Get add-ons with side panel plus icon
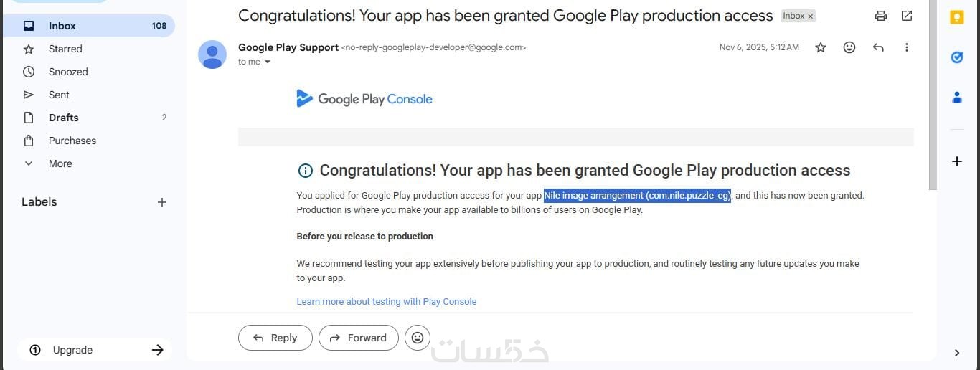980x370 pixels. click(x=956, y=161)
